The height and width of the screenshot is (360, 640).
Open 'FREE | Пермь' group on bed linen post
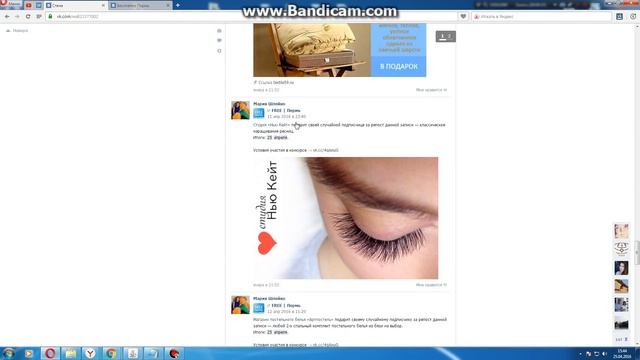(286, 306)
